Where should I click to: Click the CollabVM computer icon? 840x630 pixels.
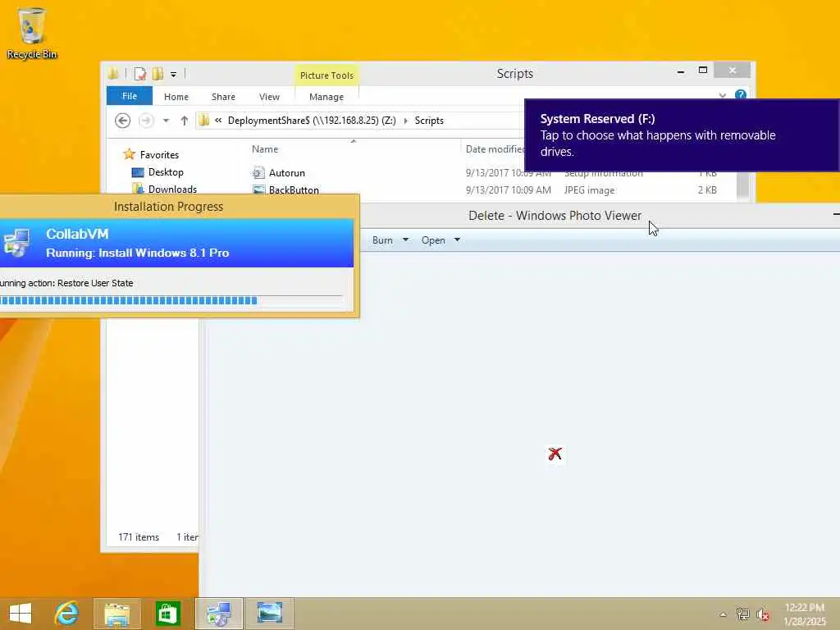(16, 243)
